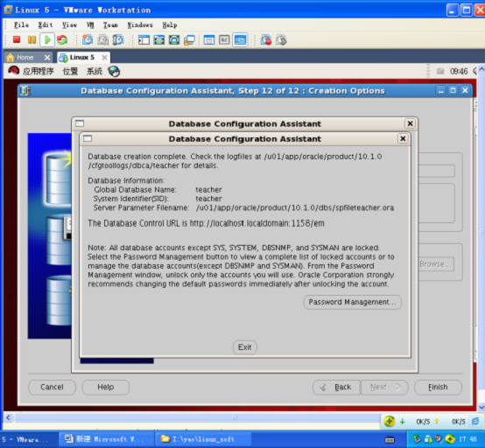
Task: Launch the web browser globe icon in panel
Action: coord(114,72)
